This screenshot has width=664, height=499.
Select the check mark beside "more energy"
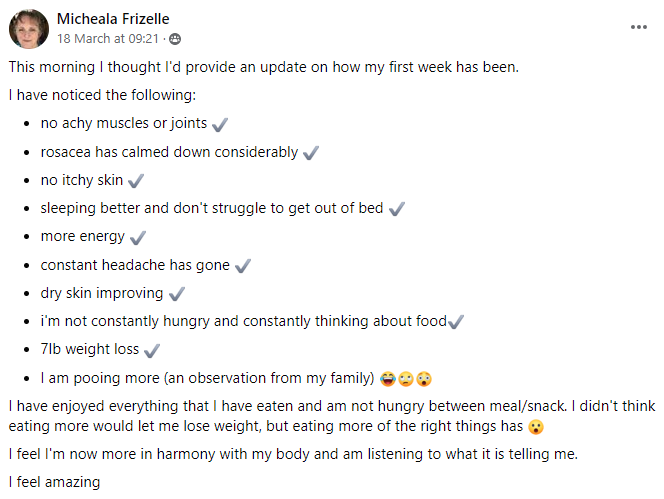click(138, 237)
